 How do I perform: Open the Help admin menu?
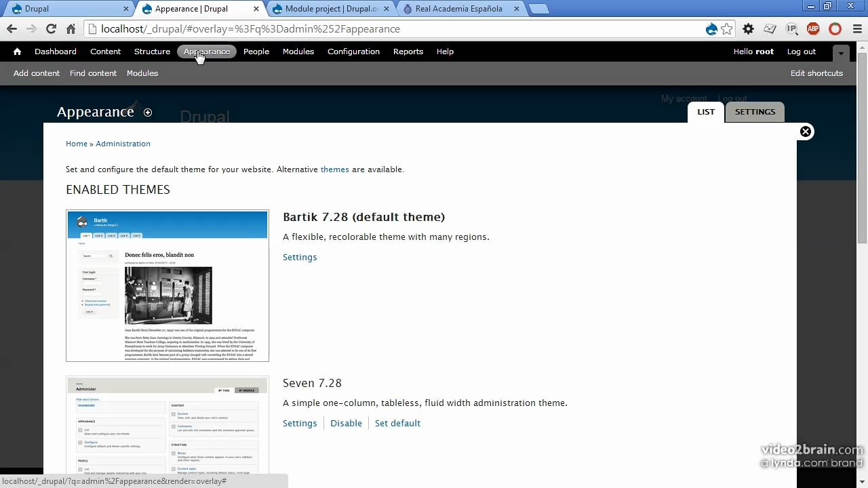[x=445, y=52]
